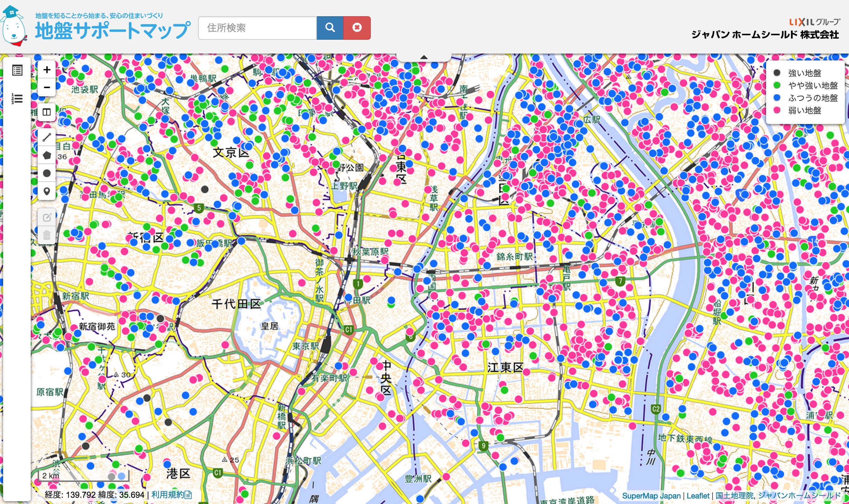
Task: Click the delete layers trash icon
Action: pos(47,235)
